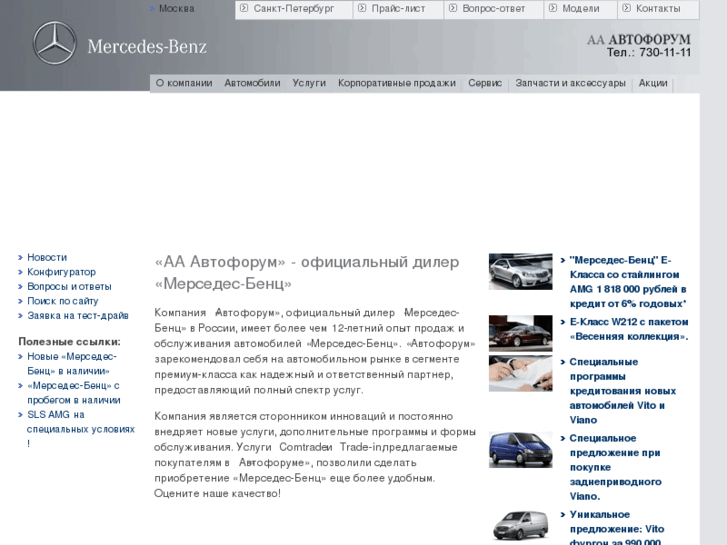The image size is (727, 545).
Task: Open offer for заднеприводного Viano link
Action: click(x=616, y=467)
